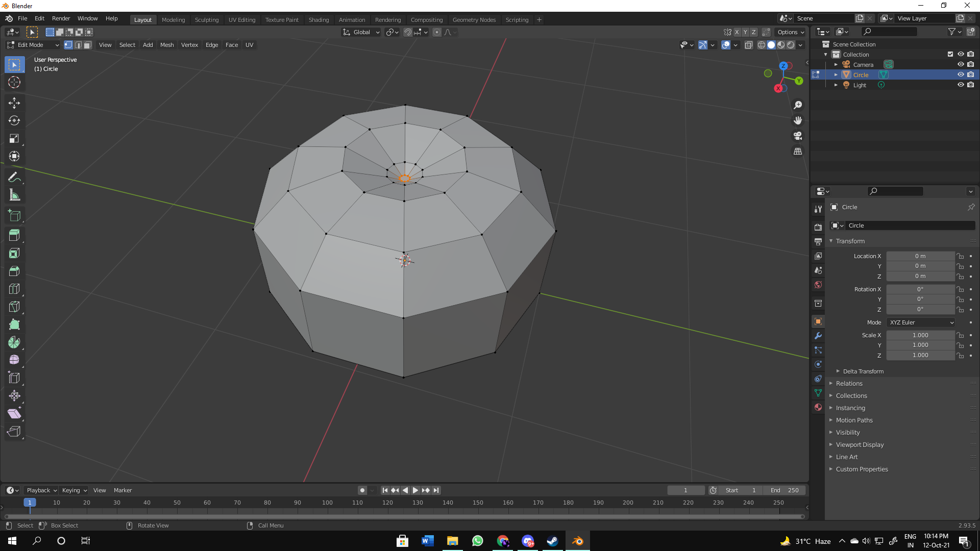Image resolution: width=980 pixels, height=551 pixels.
Task: Click the Keying button
Action: pyautogui.click(x=74, y=490)
